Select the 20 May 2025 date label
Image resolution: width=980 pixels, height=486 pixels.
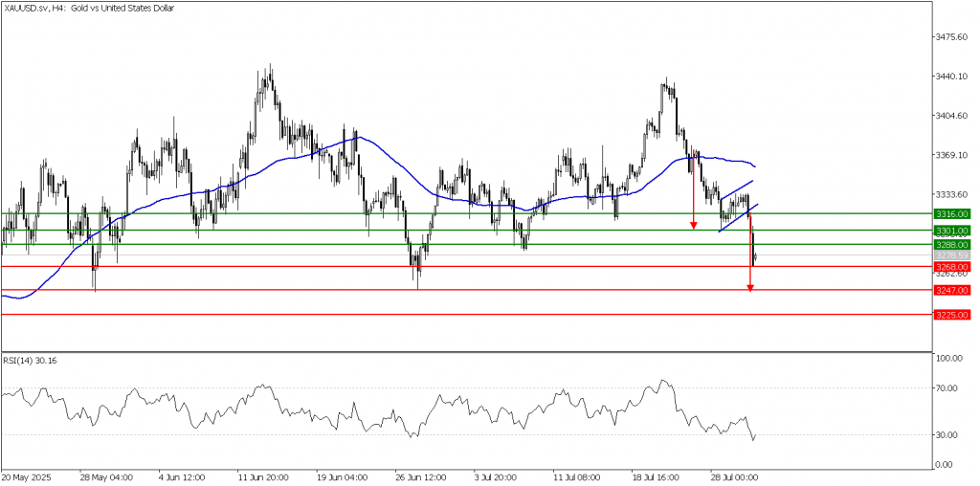[x=29, y=475]
